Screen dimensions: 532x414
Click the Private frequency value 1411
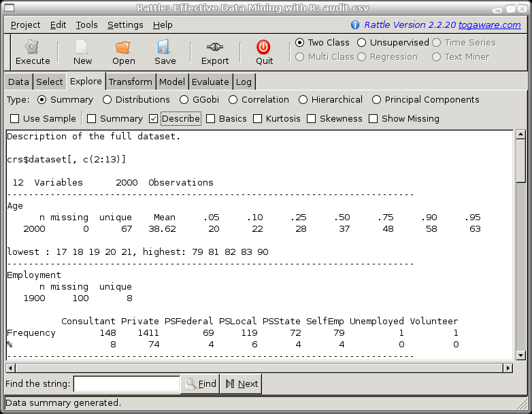coord(148,333)
